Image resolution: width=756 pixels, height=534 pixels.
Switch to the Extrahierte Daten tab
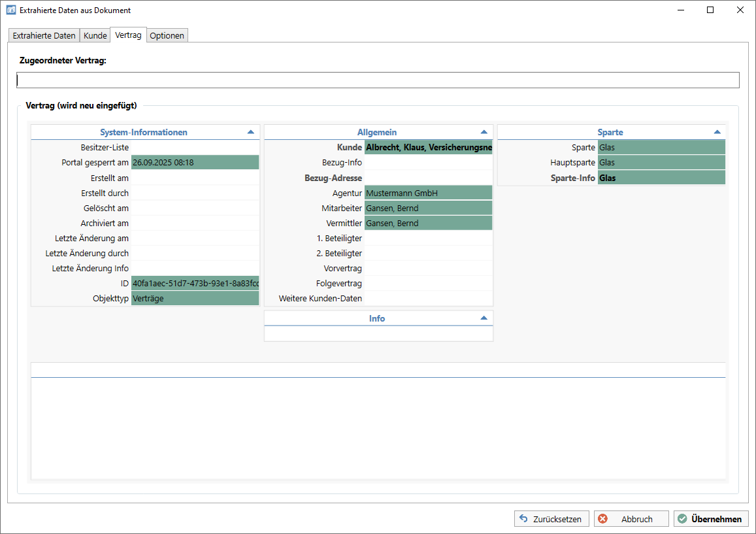(44, 36)
